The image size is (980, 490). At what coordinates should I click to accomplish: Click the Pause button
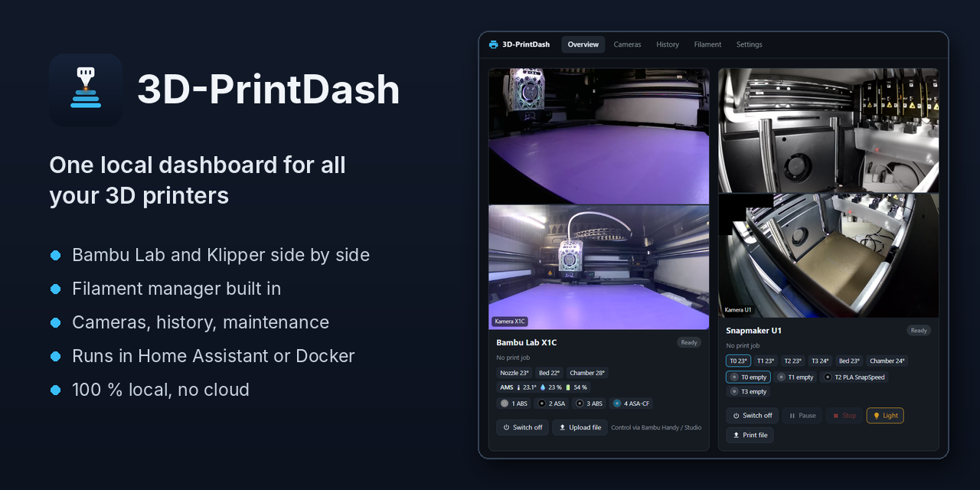[802, 416]
